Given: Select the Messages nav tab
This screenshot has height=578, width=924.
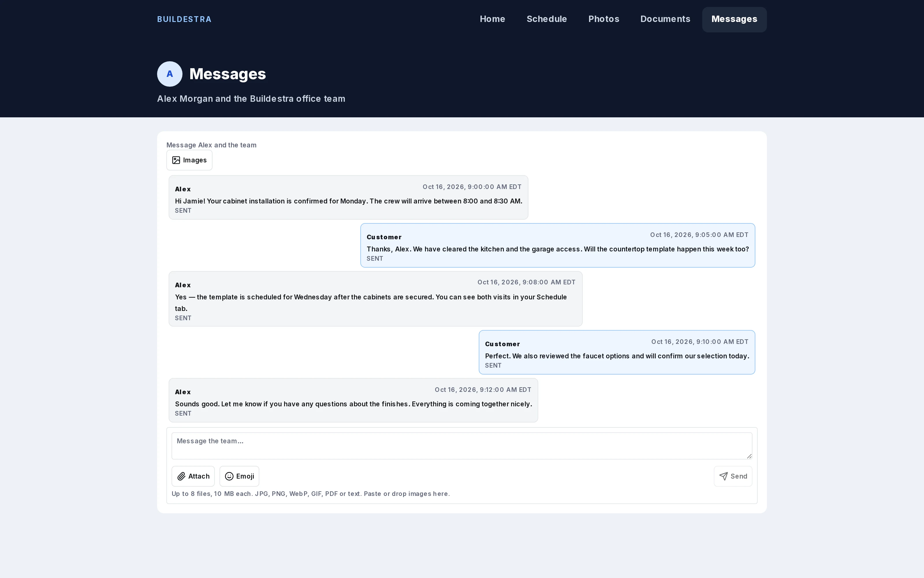Looking at the screenshot, I should click(x=734, y=19).
